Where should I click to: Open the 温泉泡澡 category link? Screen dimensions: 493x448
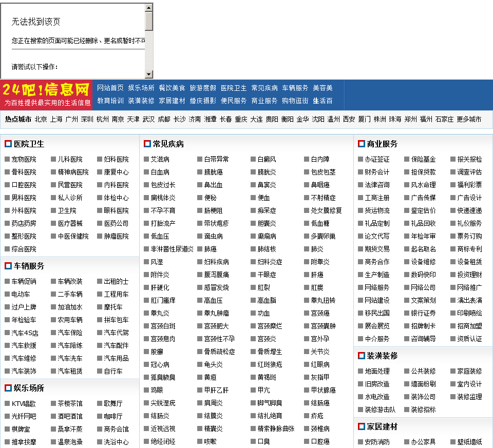coord(70,442)
